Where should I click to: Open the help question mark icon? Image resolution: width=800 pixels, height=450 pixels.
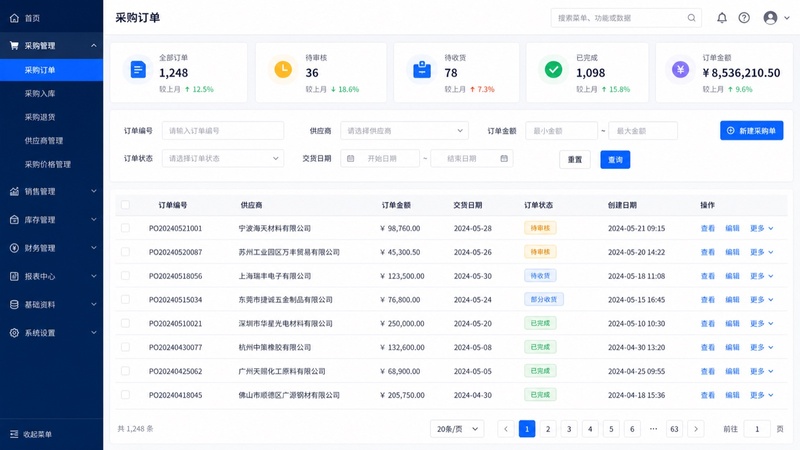(744, 18)
